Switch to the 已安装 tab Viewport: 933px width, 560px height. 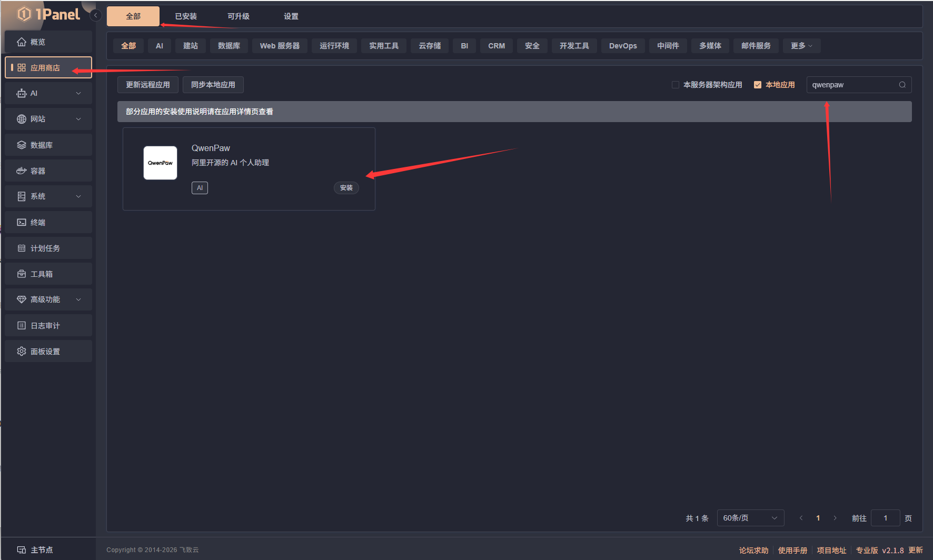click(186, 16)
